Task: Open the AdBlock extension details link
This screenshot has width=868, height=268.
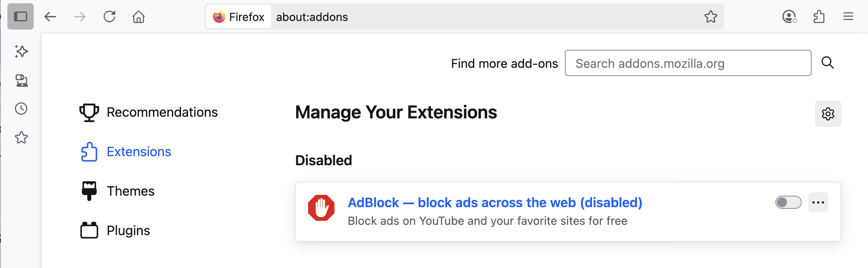Action: pos(494,202)
